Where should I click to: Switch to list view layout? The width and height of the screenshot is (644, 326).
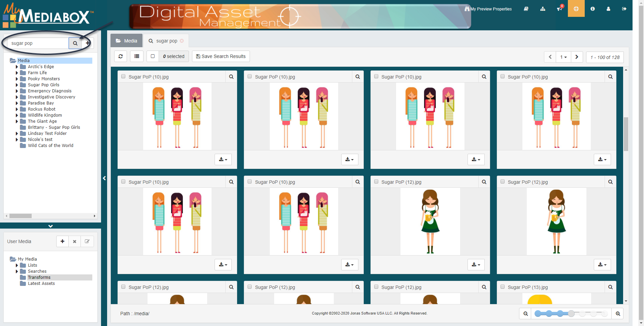(x=137, y=56)
